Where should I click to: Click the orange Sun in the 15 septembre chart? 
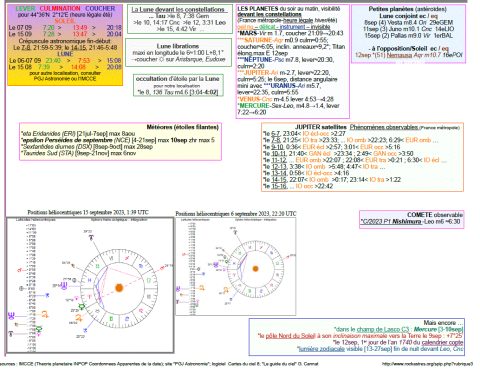click(119, 287)
